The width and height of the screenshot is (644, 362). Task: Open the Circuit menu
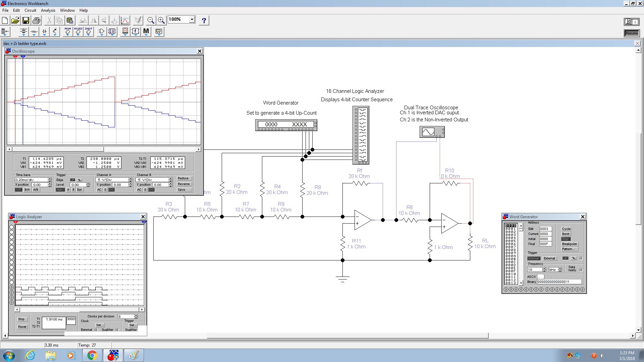click(x=30, y=10)
